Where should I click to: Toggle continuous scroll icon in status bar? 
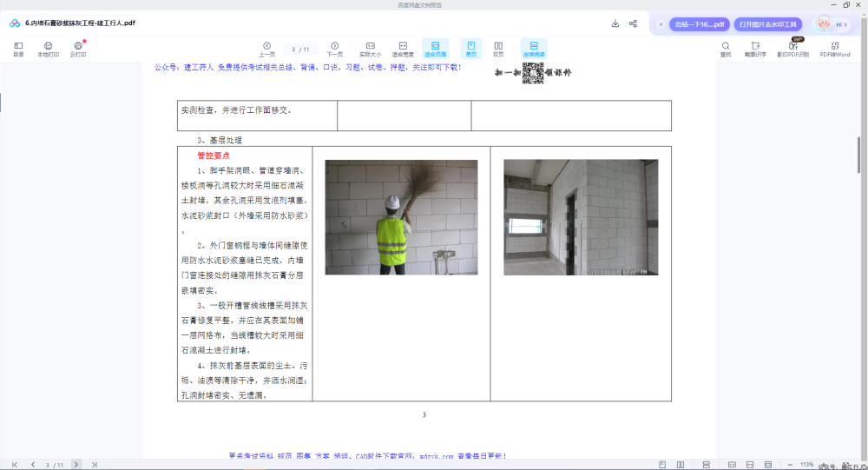click(x=706, y=465)
